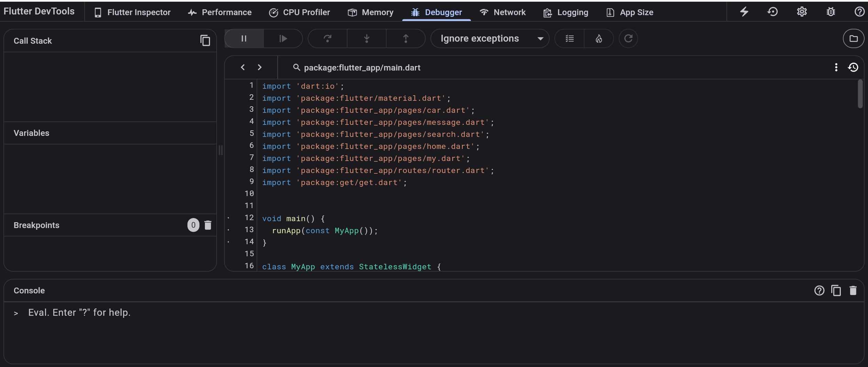868x367 pixels.
Task: Open DevTools settings gear
Action: [x=802, y=12]
